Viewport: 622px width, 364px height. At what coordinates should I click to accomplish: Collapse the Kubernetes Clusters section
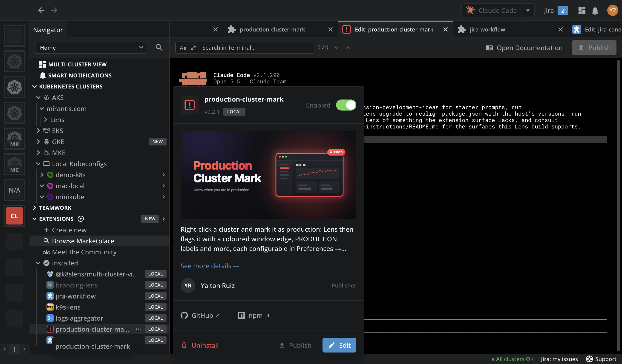pyautogui.click(x=35, y=87)
